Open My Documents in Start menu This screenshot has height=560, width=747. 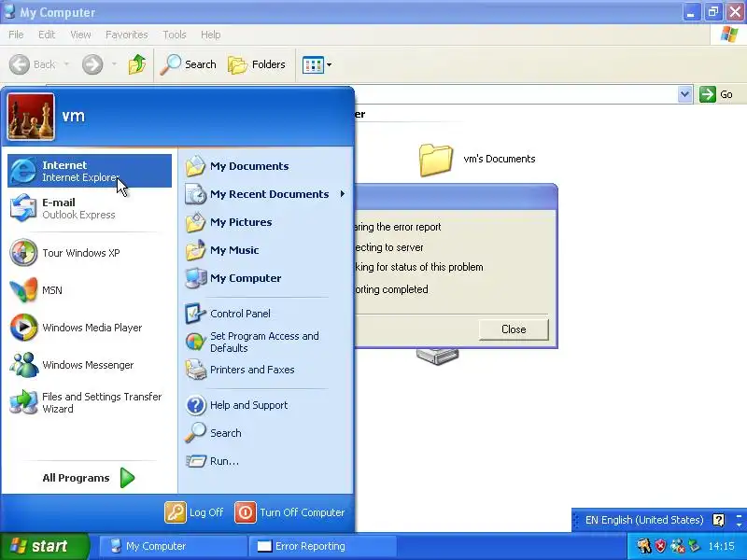[x=266, y=166]
